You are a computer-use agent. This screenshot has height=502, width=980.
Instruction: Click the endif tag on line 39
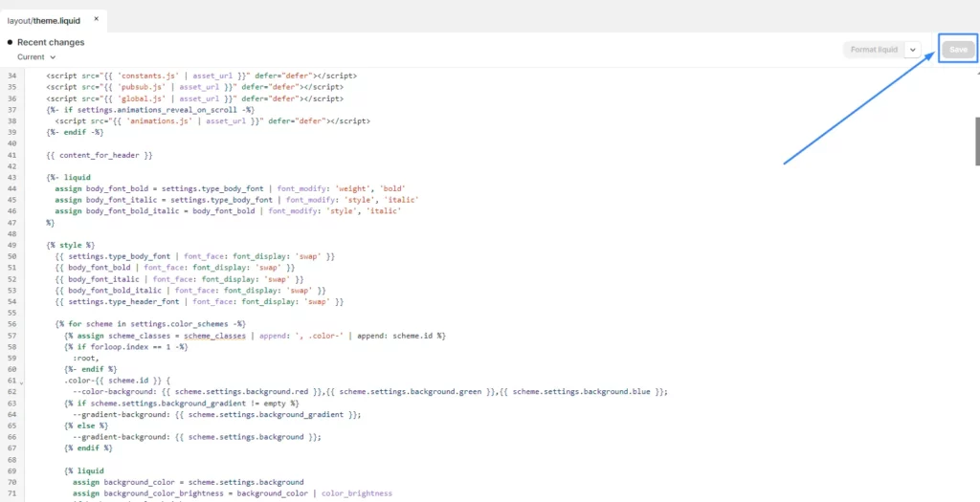pyautogui.click(x=75, y=132)
